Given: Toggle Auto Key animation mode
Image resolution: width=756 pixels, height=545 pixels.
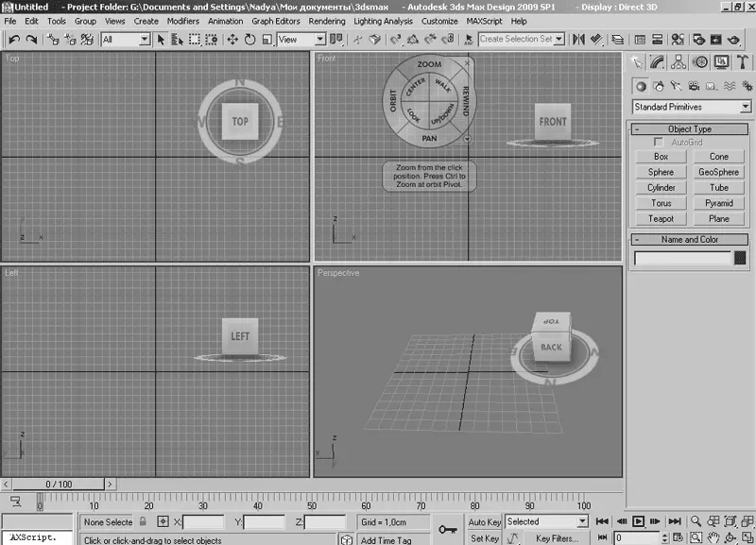Looking at the screenshot, I should (x=485, y=522).
